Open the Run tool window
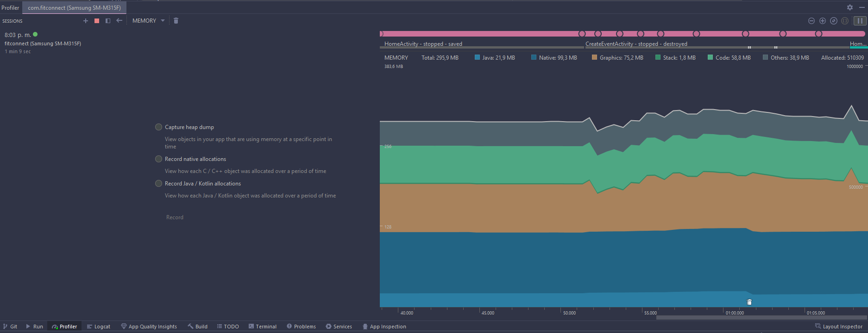Screen dimensions: 868x333 tap(34, 327)
